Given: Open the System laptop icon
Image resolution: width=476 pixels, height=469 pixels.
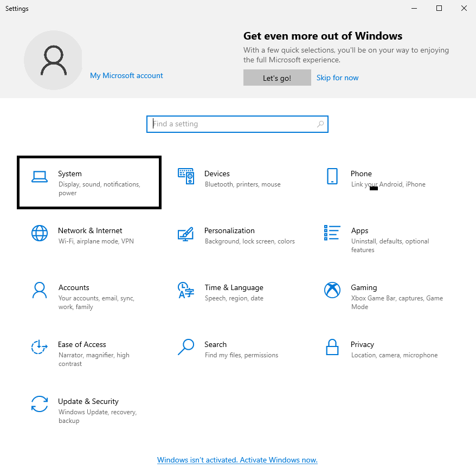Looking at the screenshot, I should [x=40, y=176].
